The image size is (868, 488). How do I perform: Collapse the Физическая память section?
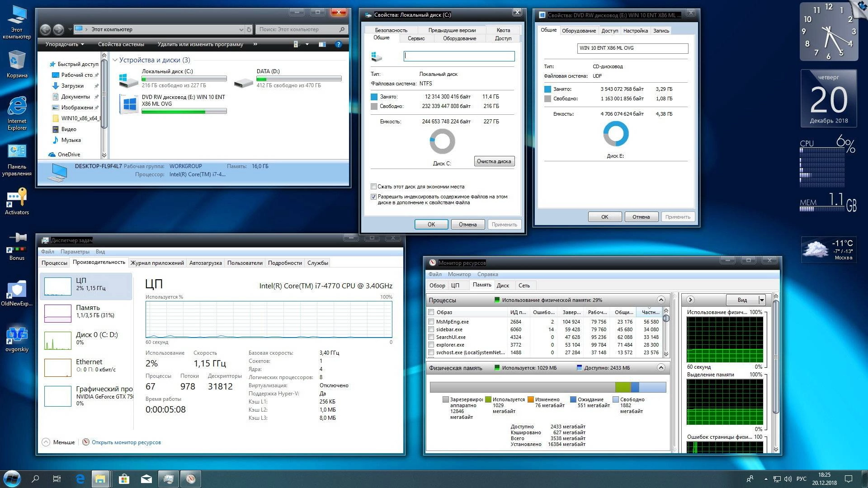point(661,368)
